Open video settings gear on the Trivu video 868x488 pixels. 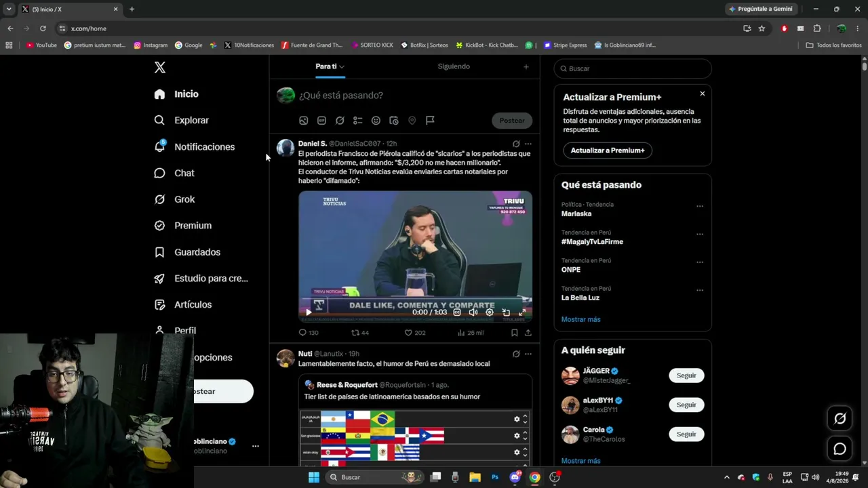coord(490,312)
